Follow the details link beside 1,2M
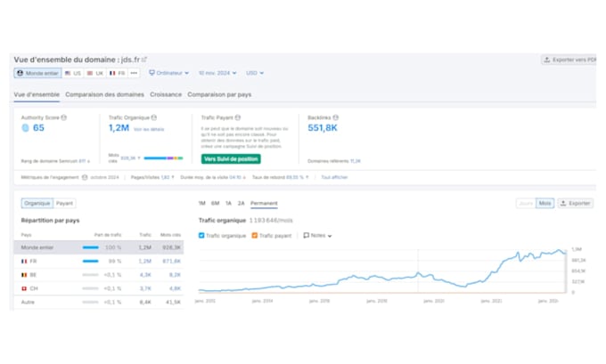The height and width of the screenshot is (364, 606). point(149,129)
